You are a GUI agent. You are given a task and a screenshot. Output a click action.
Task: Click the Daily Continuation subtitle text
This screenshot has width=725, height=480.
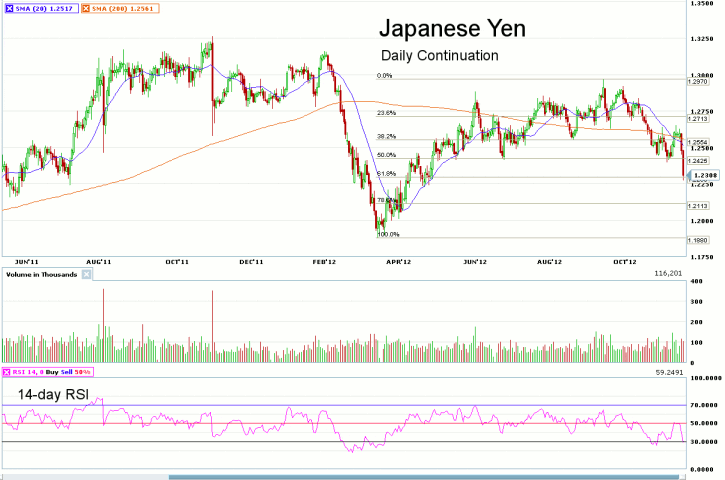tap(440, 56)
